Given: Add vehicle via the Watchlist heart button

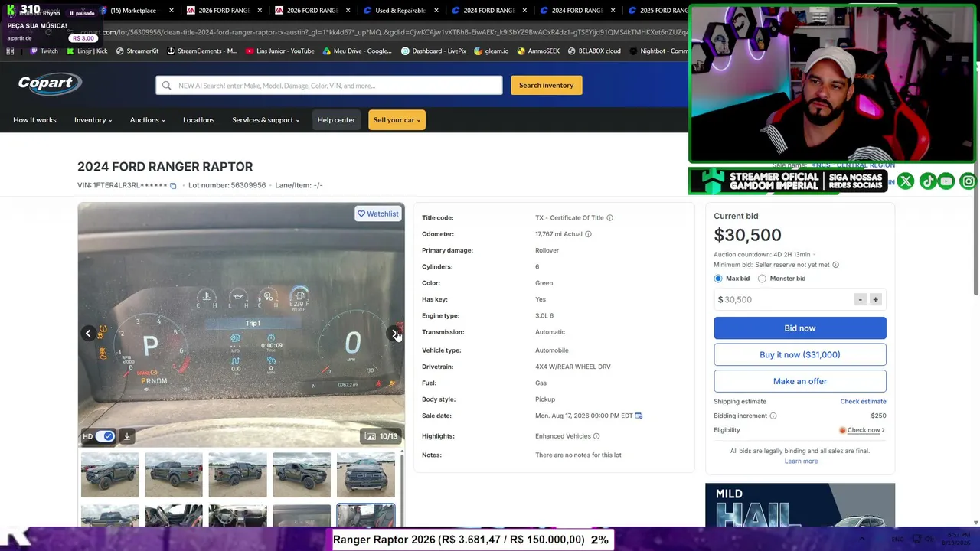Looking at the screenshot, I should coord(377,214).
